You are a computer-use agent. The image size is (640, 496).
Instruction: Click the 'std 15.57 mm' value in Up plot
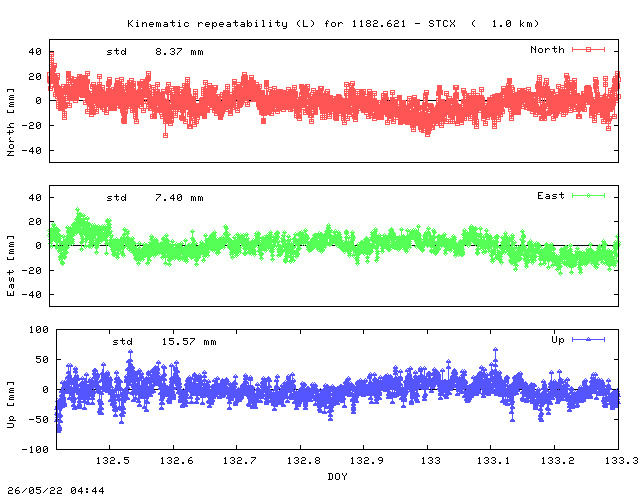click(164, 342)
